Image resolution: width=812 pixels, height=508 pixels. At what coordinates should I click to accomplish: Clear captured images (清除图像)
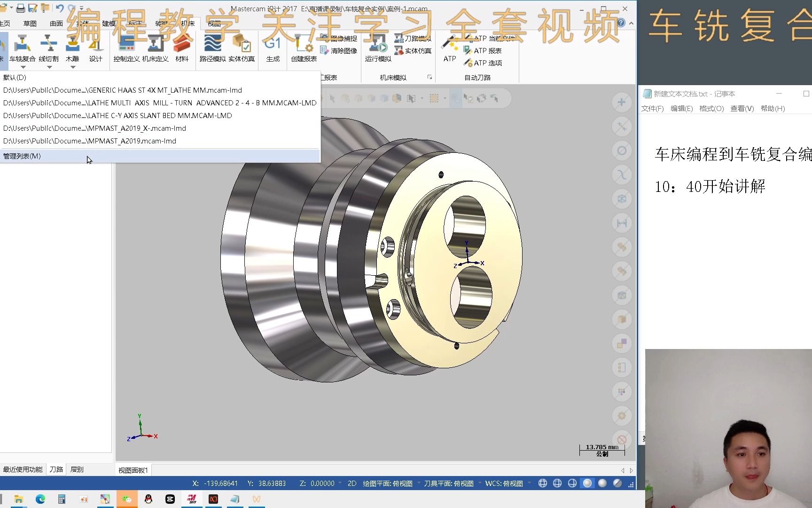pyautogui.click(x=338, y=51)
